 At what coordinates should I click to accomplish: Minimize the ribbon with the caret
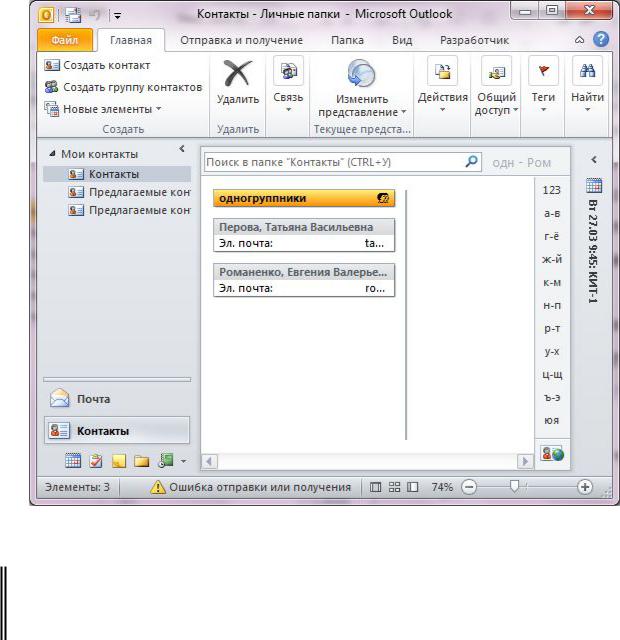point(579,40)
